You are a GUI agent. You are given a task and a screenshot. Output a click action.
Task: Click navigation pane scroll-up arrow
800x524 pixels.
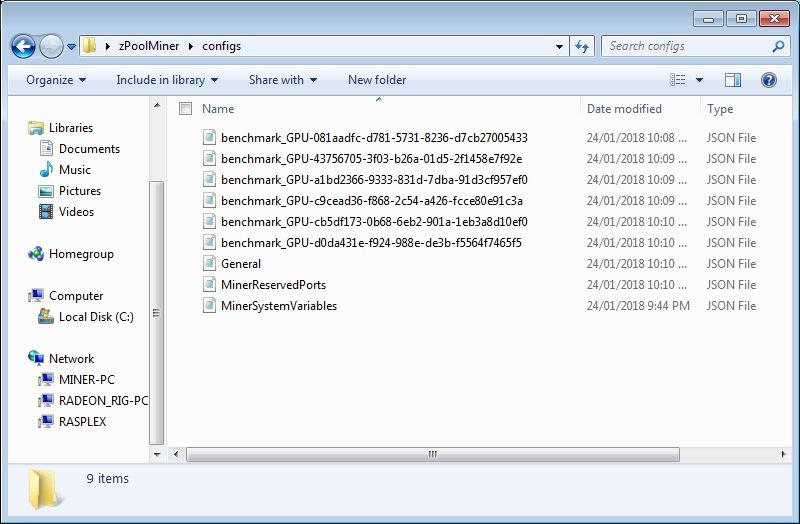[157, 106]
